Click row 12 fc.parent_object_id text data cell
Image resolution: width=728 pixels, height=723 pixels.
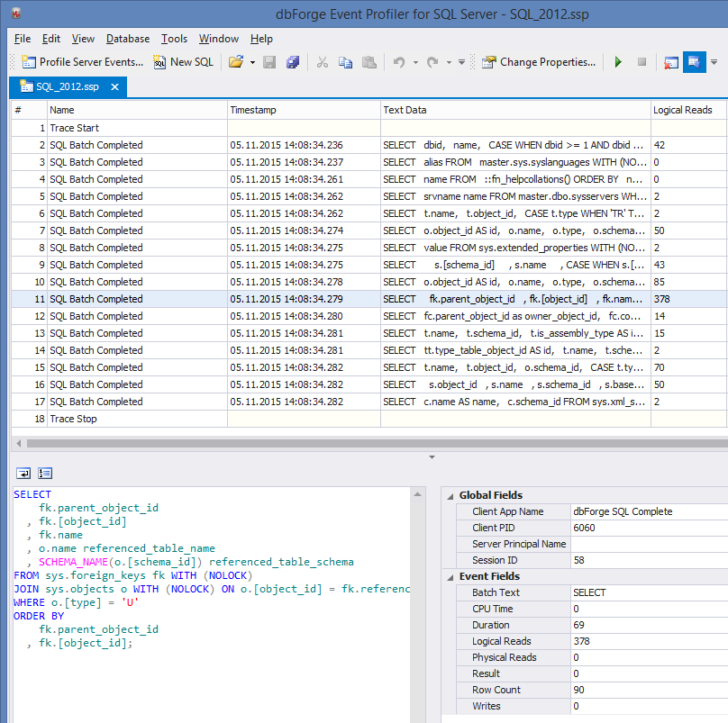(x=515, y=317)
